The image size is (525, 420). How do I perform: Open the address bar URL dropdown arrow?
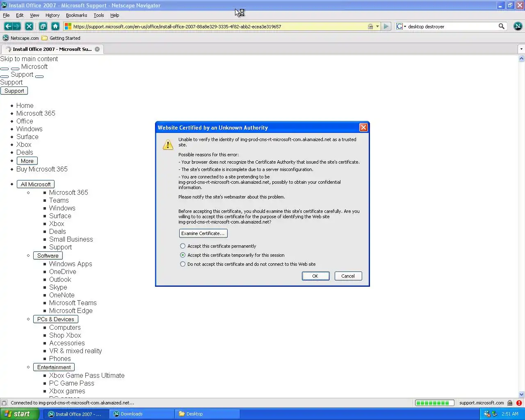point(377,26)
